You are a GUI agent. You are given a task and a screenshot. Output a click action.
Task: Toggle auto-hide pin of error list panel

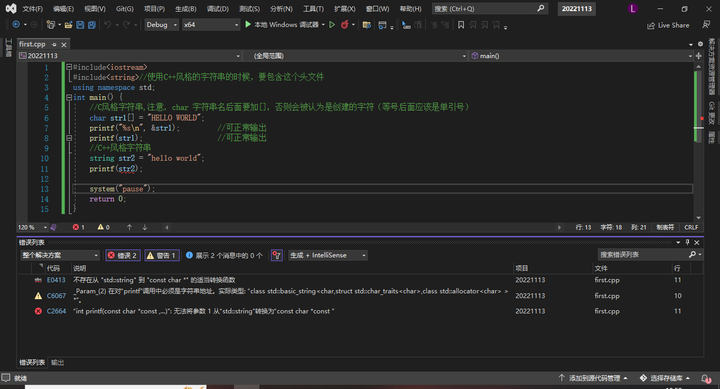687,242
